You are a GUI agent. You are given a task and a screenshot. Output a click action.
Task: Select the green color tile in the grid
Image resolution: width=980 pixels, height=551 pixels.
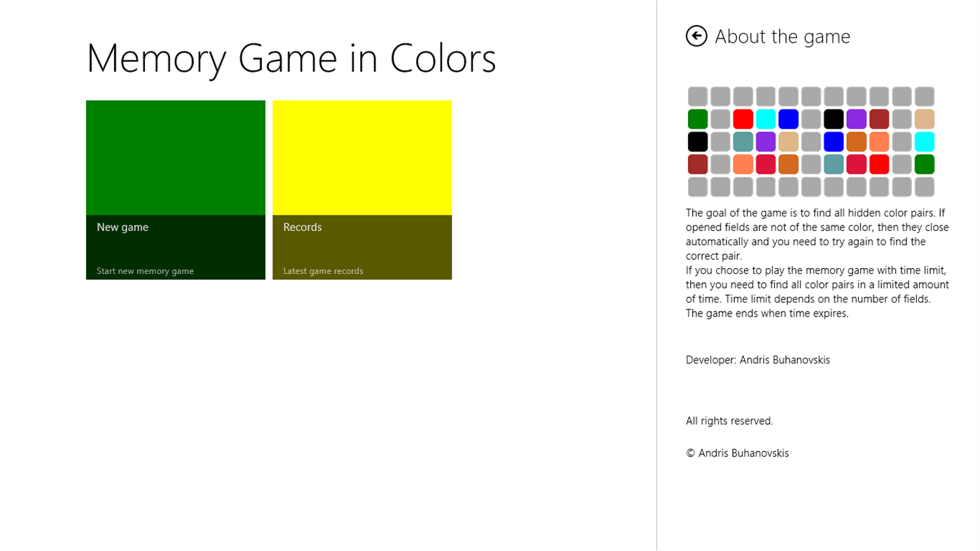[x=697, y=118]
